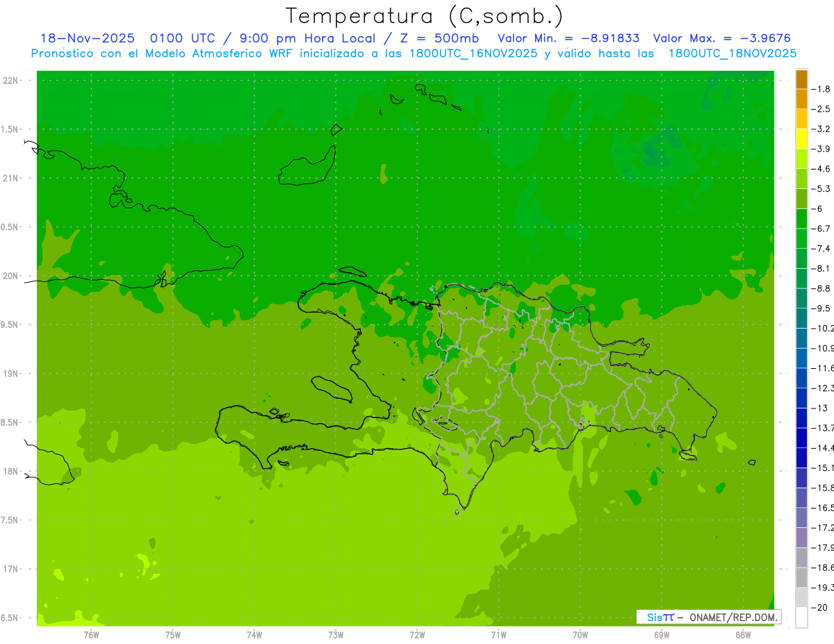
Task: Click the "72W" longitude label
Action: coord(417,634)
